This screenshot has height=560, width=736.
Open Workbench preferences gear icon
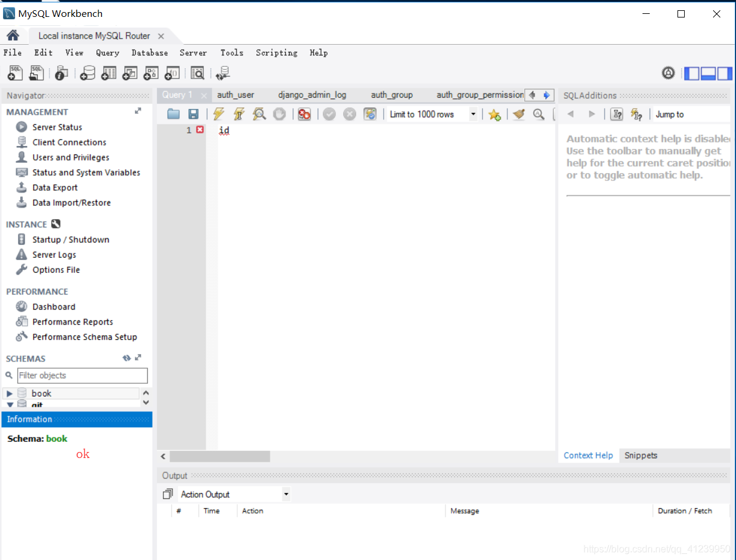668,73
